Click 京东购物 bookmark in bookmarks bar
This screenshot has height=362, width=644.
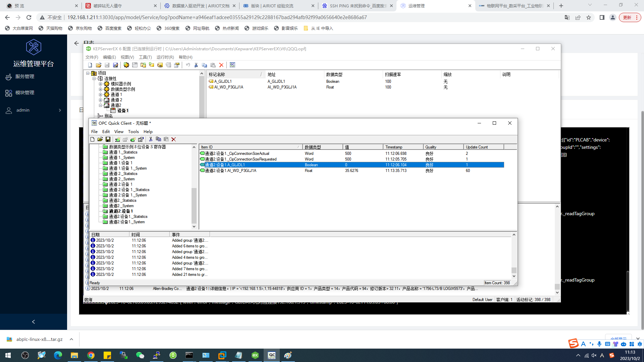click(80, 28)
